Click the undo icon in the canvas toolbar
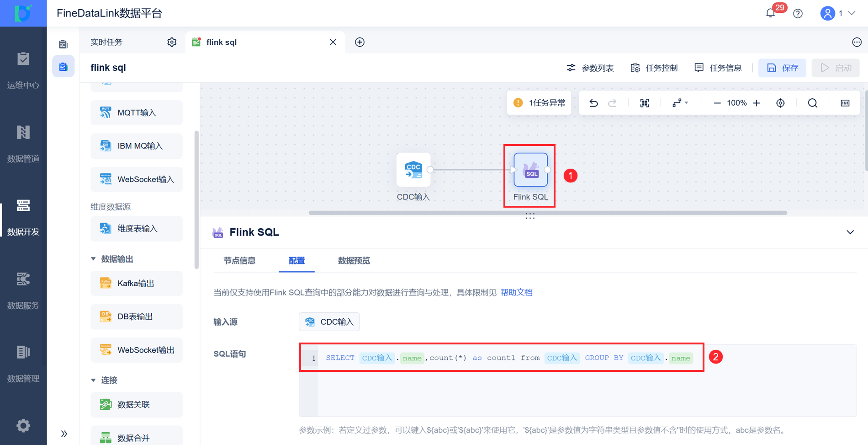The width and height of the screenshot is (868, 445). [x=593, y=102]
